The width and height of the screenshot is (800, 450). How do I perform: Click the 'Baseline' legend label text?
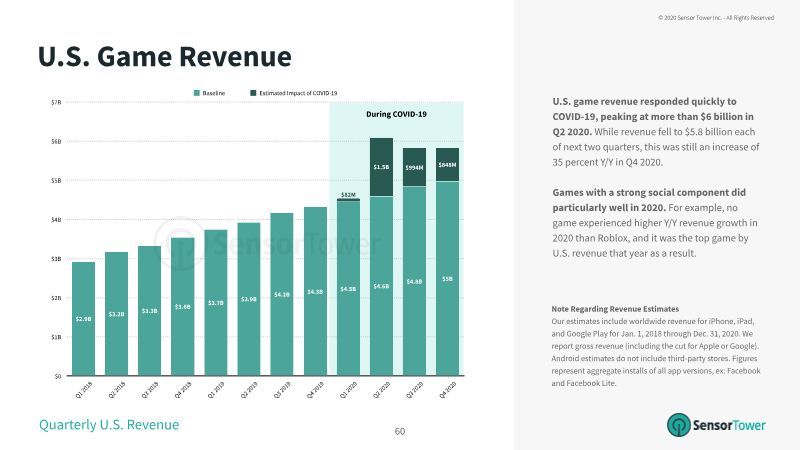click(x=214, y=93)
